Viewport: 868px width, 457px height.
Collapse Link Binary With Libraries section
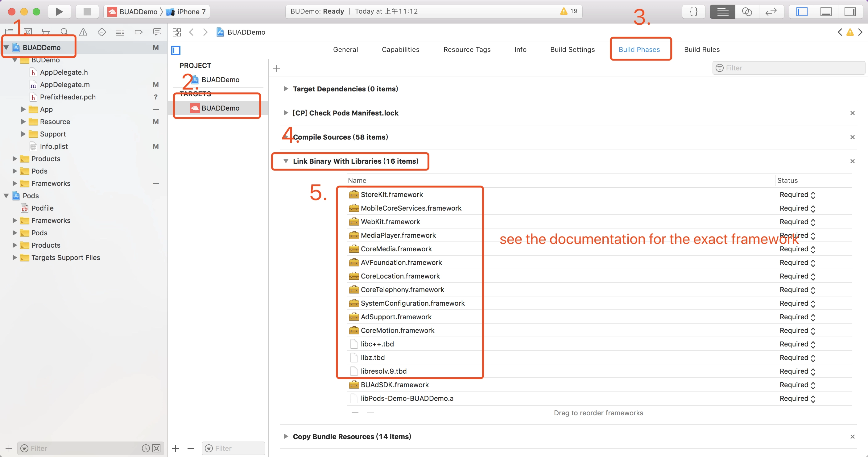point(286,161)
